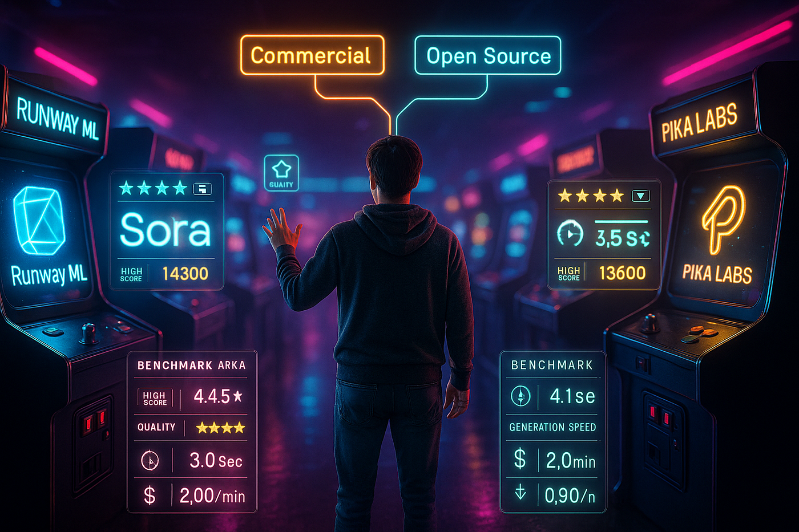The image size is (799, 532).
Task: Click the 3.0 Sec value
Action: point(216,460)
